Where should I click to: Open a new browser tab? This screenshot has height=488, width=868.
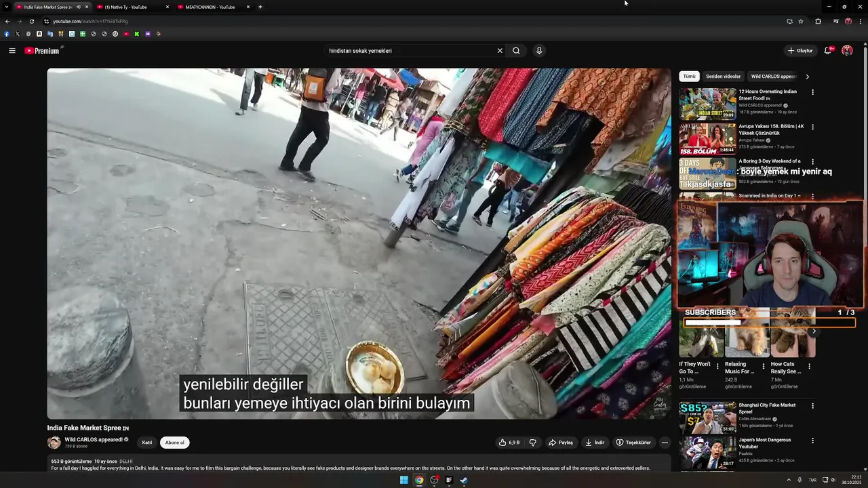coord(260,7)
